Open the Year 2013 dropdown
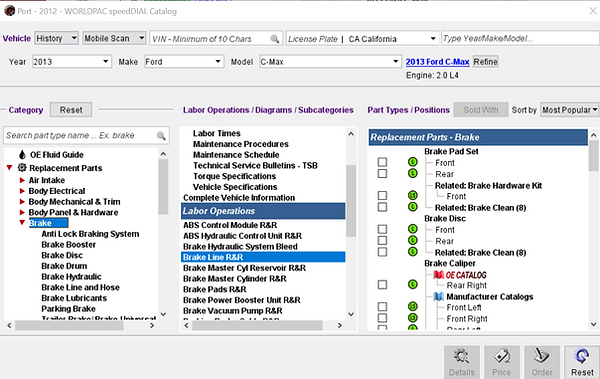600x379 pixels. 72,62
